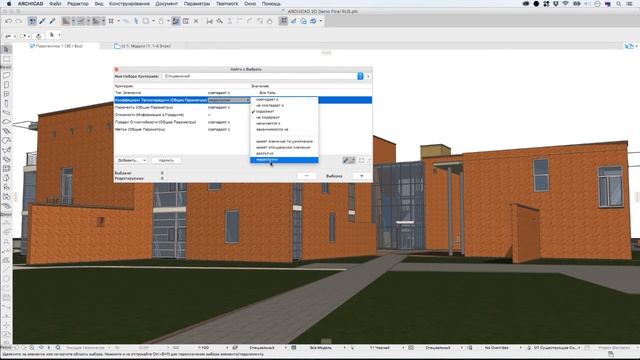Click the grid snap icon in the toolbar
This screenshot has width=640, height=360.
pyautogui.click(x=111, y=21)
